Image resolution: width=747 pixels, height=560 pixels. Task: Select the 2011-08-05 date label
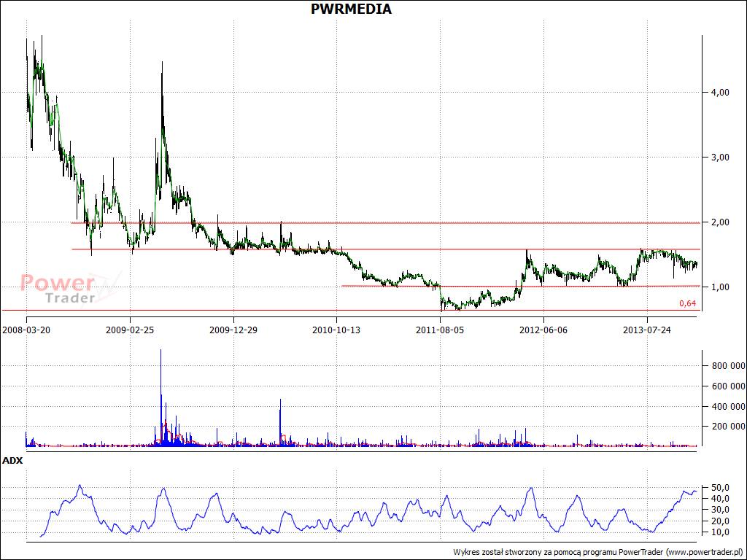click(440, 330)
